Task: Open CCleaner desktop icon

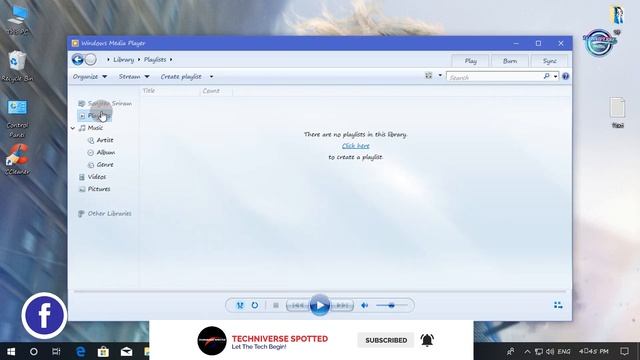Action: (x=17, y=160)
